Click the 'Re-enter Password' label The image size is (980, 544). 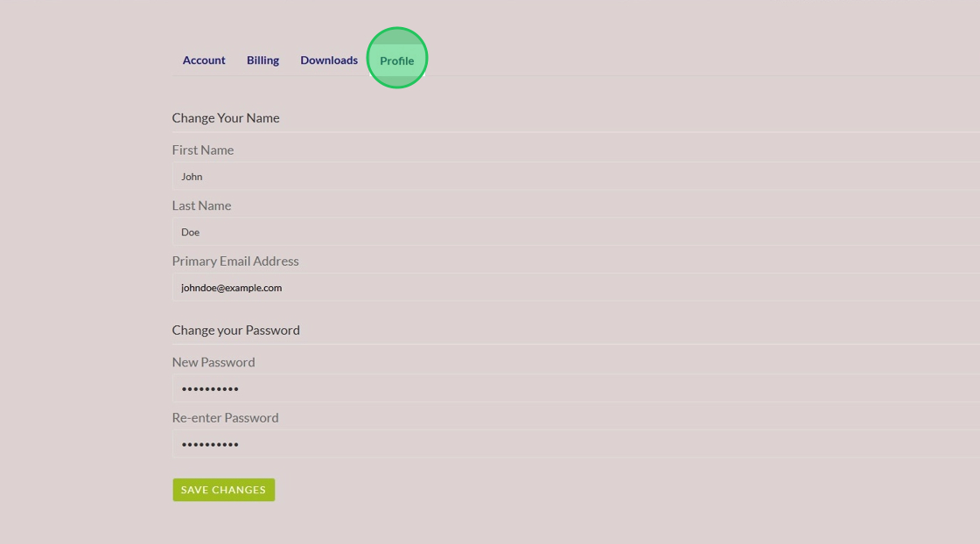pos(225,418)
